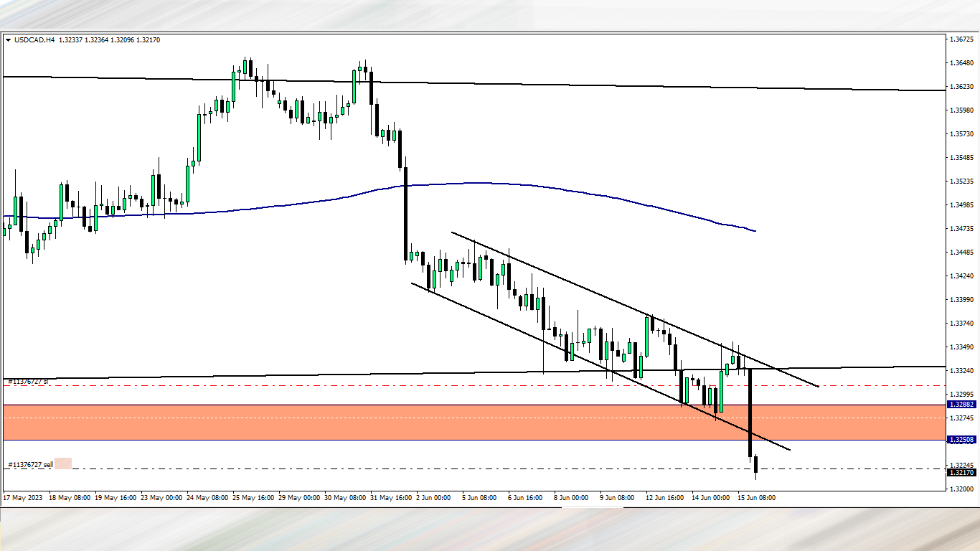This screenshot has width=980, height=551.
Task: Click the 2 Jun 00:00 date label
Action: [432, 497]
